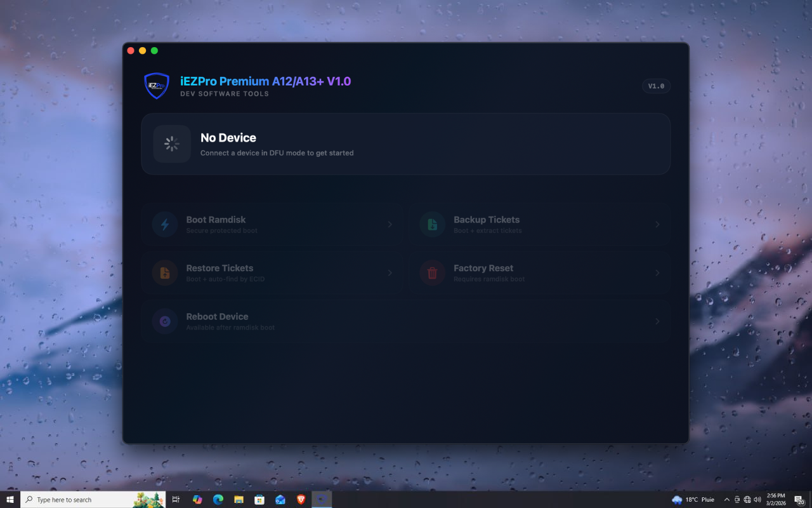Click the iEZPro shield logo
Viewport: 812px width, 508px height.
pos(157,86)
